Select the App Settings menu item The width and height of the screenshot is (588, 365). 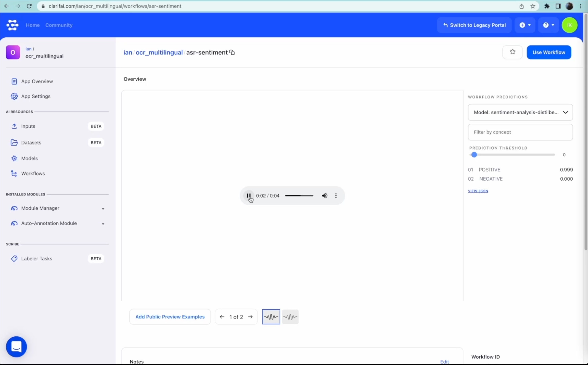tap(36, 96)
